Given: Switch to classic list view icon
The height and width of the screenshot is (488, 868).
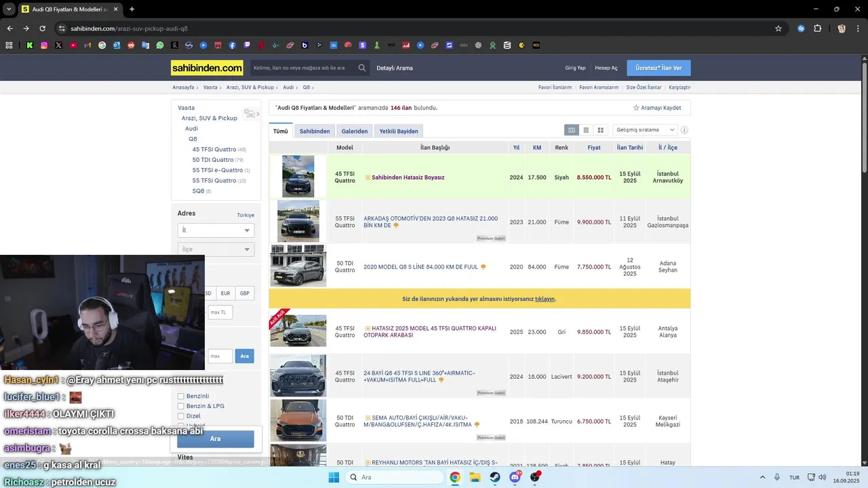Looking at the screenshot, I should tap(572, 130).
